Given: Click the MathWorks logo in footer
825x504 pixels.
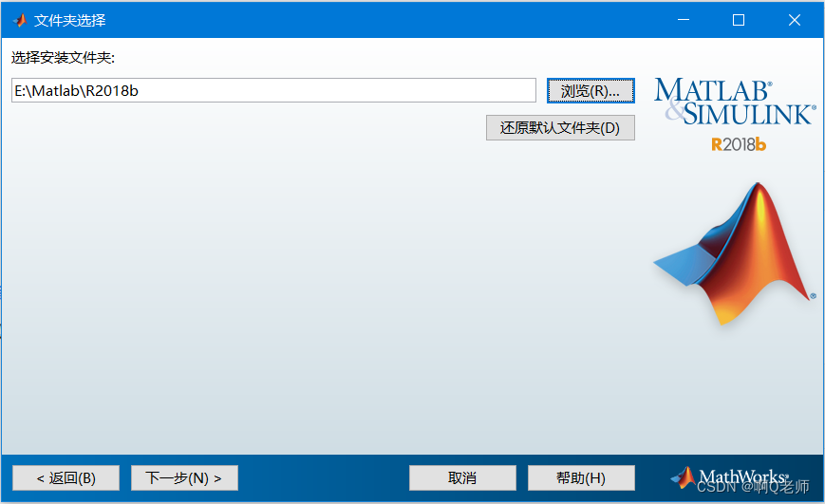Looking at the screenshot, I should [x=730, y=476].
